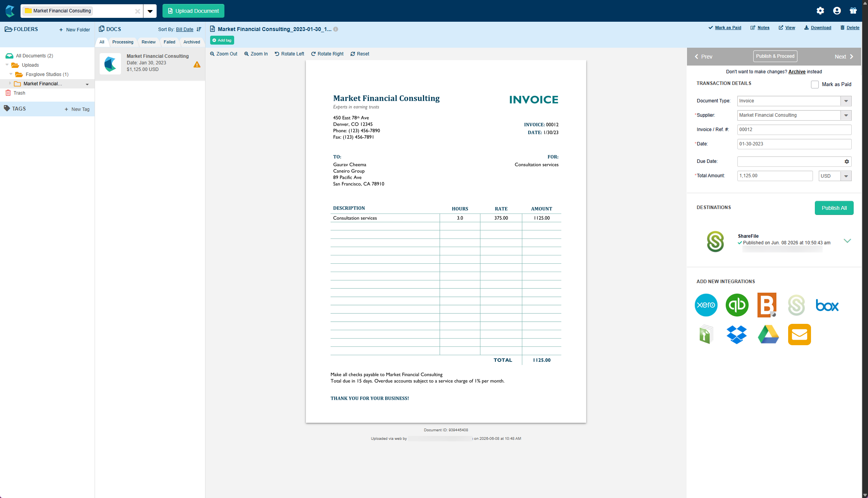
Task: Zoom In the invoice preview
Action: [256, 54]
